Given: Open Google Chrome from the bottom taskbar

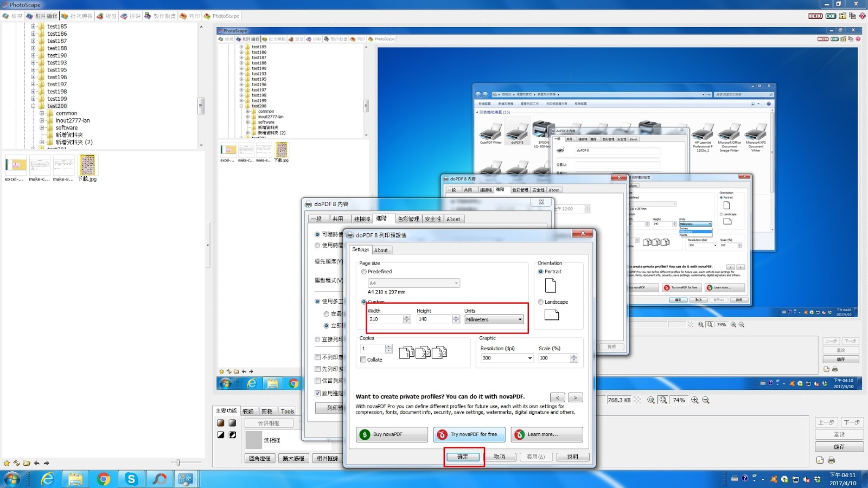Looking at the screenshot, I should pyautogui.click(x=103, y=479).
